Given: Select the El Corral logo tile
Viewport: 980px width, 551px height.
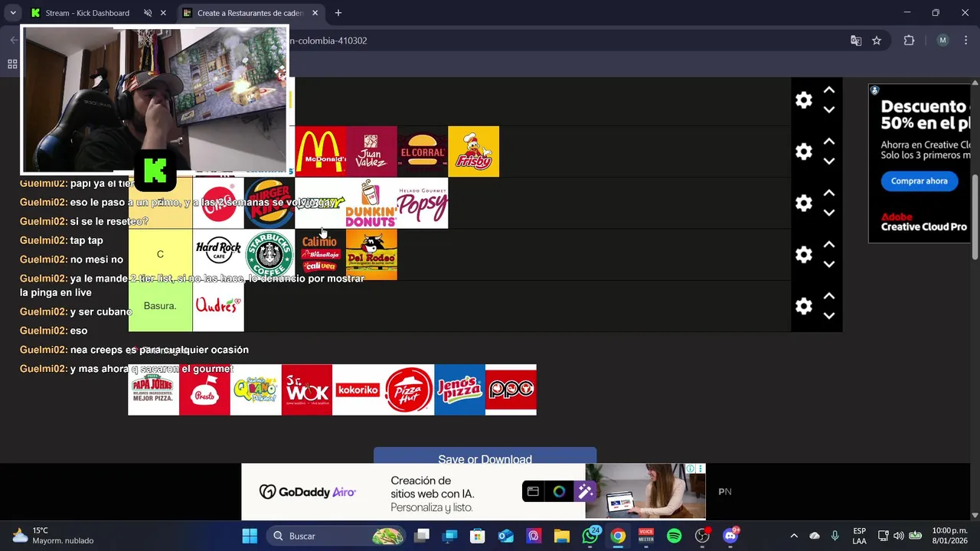Looking at the screenshot, I should 423,152.
